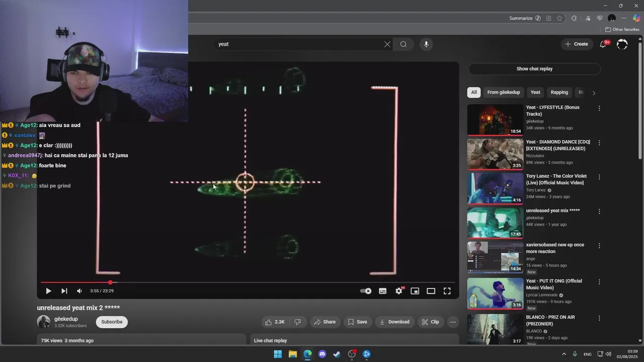Open Steam from taskbar
The image size is (644, 362).
pyautogui.click(x=337, y=354)
